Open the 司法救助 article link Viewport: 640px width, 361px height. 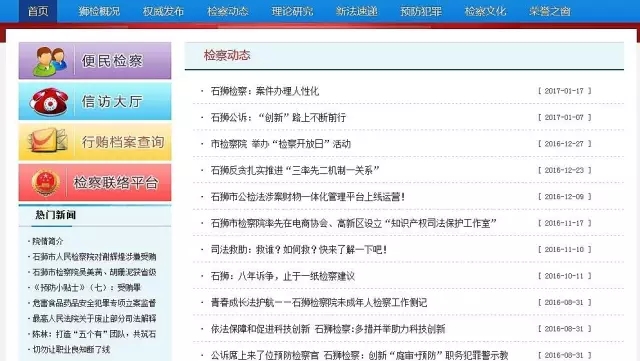(x=299, y=250)
